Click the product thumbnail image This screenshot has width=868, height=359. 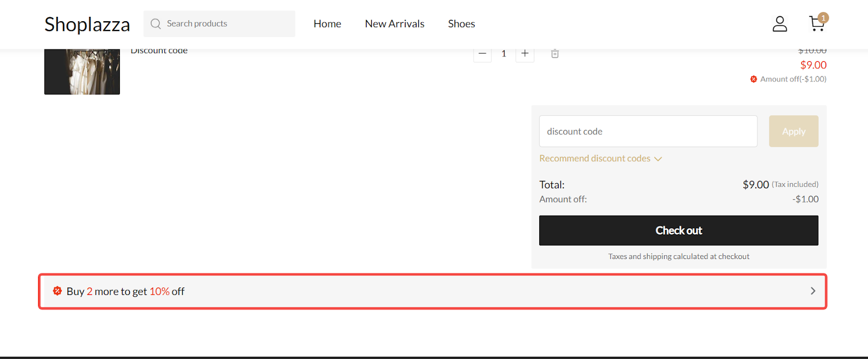82,71
